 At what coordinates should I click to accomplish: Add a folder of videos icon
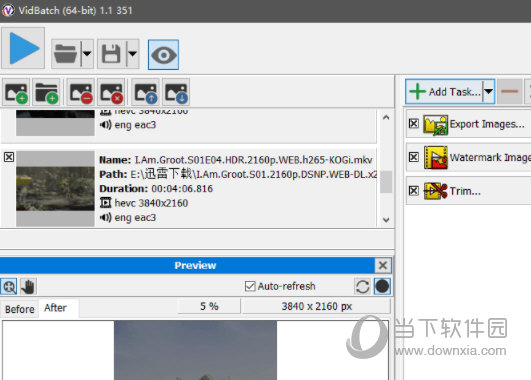[x=46, y=92]
